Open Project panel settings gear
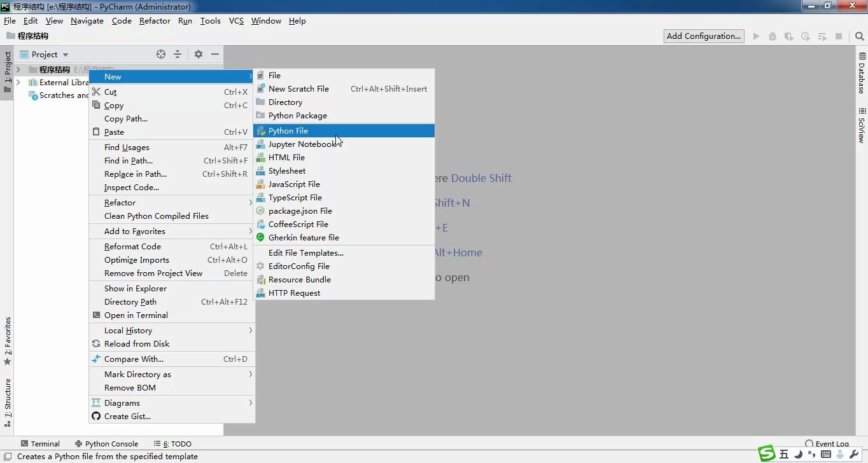Screen dimensions: 868x463 (199, 54)
